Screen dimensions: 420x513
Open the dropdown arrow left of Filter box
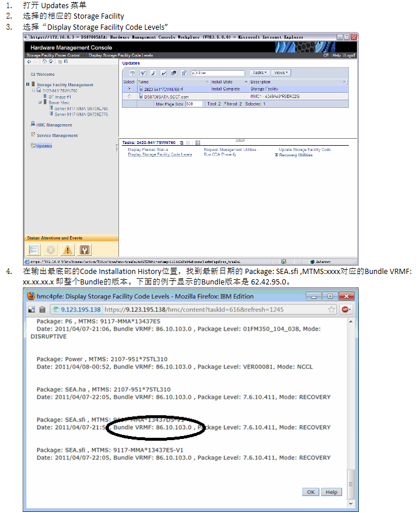pyautogui.click(x=192, y=73)
